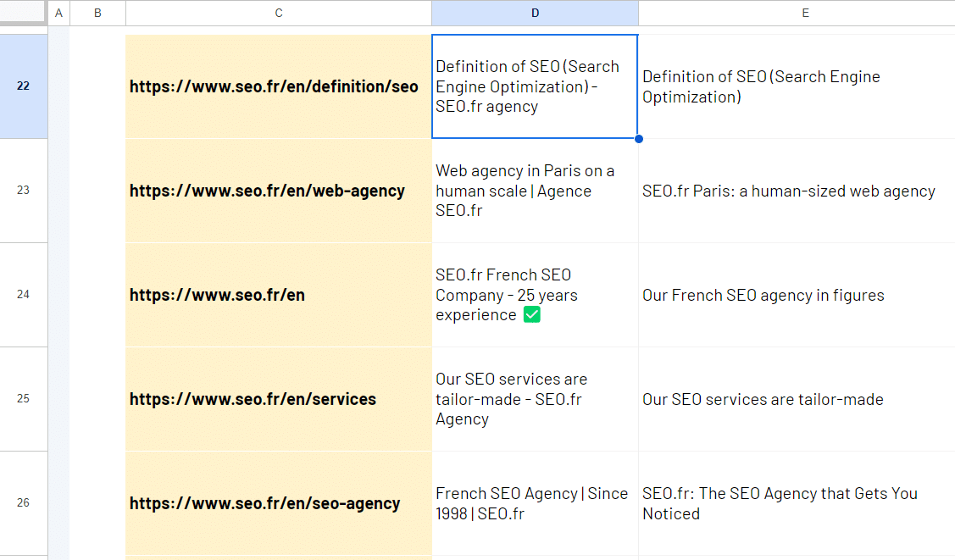This screenshot has height=560, width=955.
Task: Click the definition/seo URL cell
Action: [x=279, y=86]
